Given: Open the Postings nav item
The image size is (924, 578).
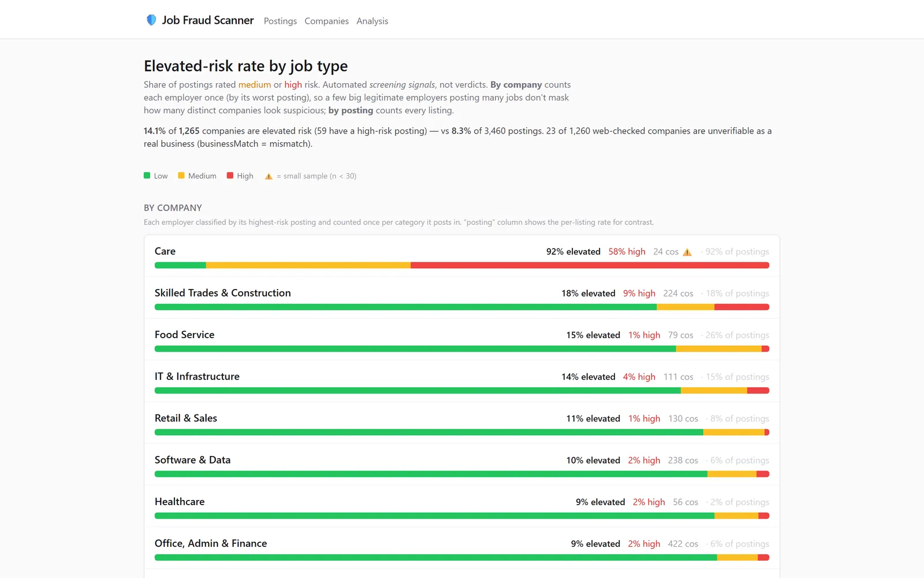Looking at the screenshot, I should click(x=280, y=21).
